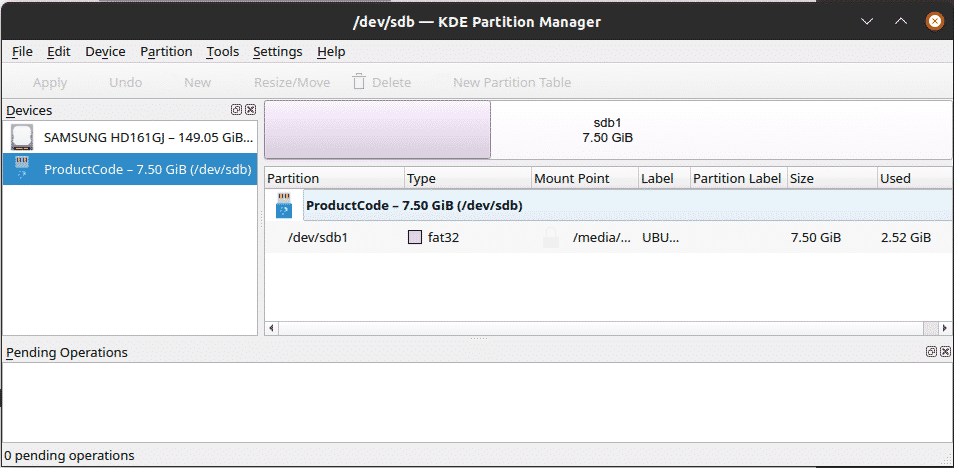This screenshot has height=468, width=954.
Task: Click the USB stick icon in partition tree header
Action: point(284,206)
